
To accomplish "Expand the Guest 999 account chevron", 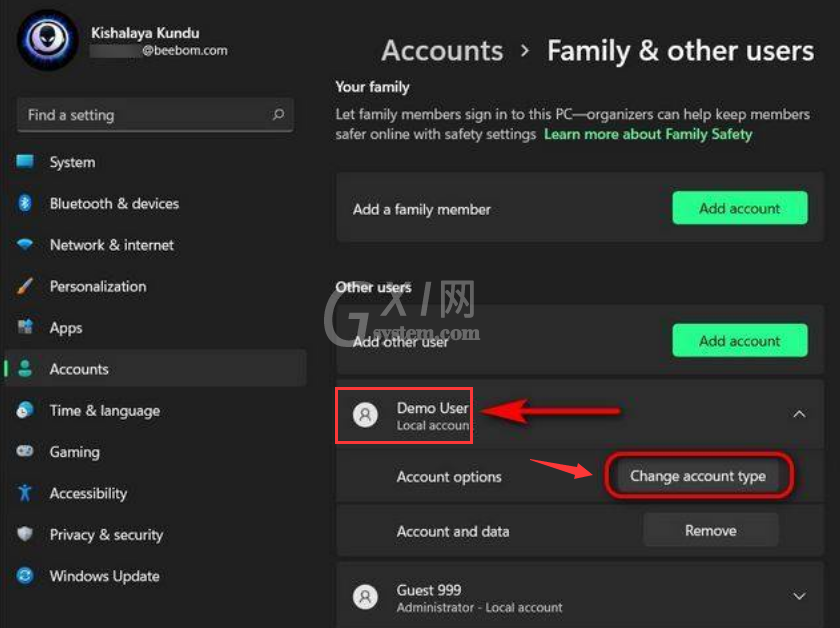I will click(799, 596).
